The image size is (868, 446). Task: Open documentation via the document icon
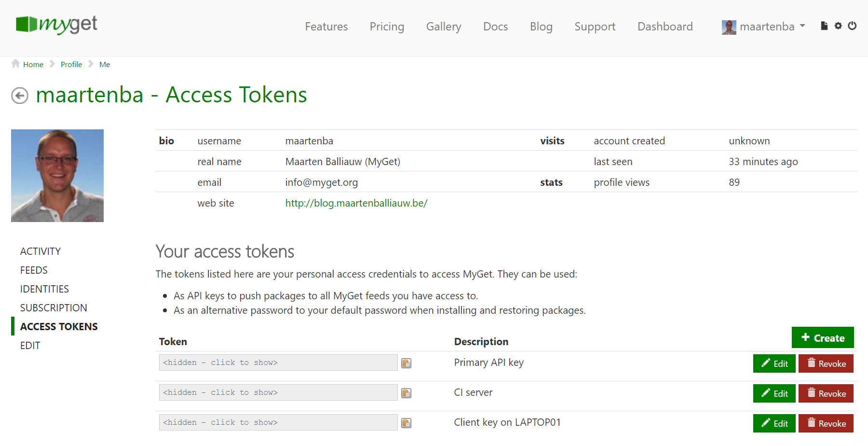(824, 26)
